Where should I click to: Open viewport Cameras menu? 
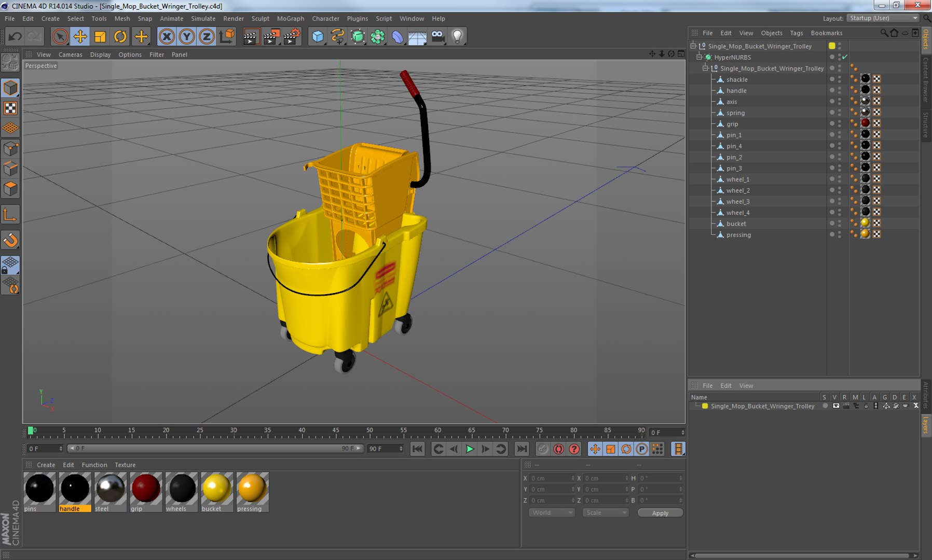pos(70,54)
